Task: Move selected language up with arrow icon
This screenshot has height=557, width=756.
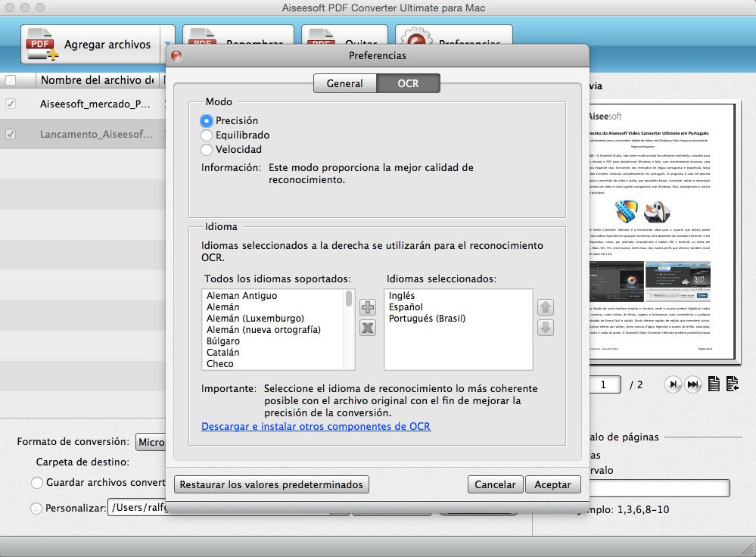Action: (546, 307)
